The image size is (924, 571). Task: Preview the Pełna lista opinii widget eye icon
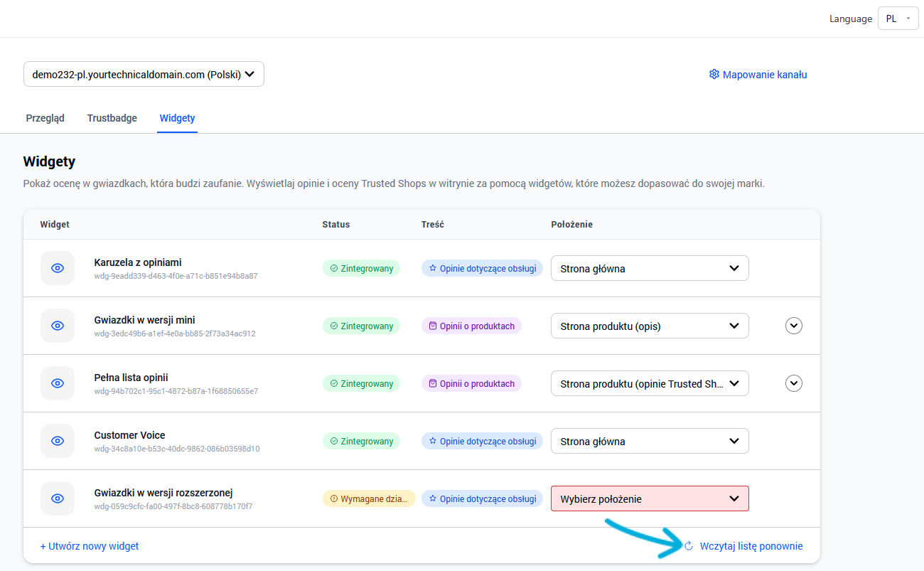click(x=58, y=383)
